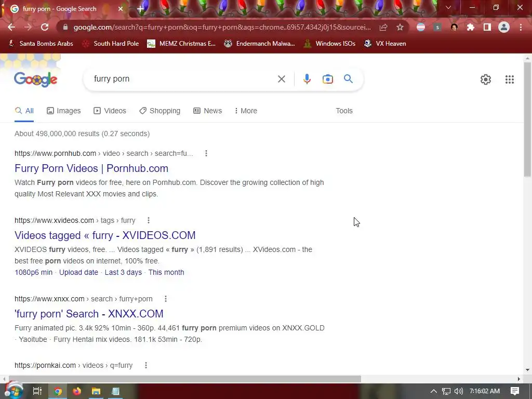Screen dimensions: 532x399
Task: Open three-dot options for pornhub.com result
Action: [x=206, y=153]
